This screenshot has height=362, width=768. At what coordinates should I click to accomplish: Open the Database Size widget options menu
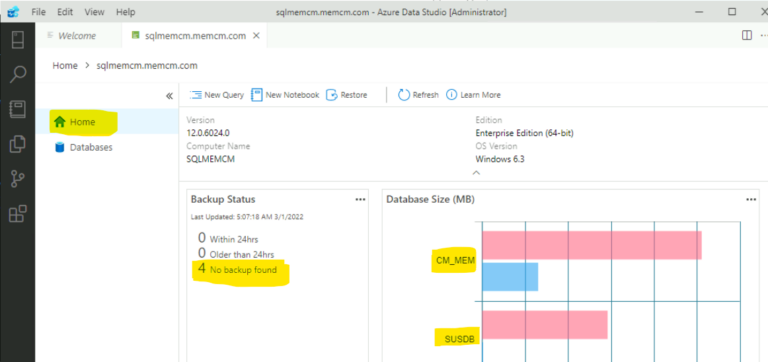751,199
